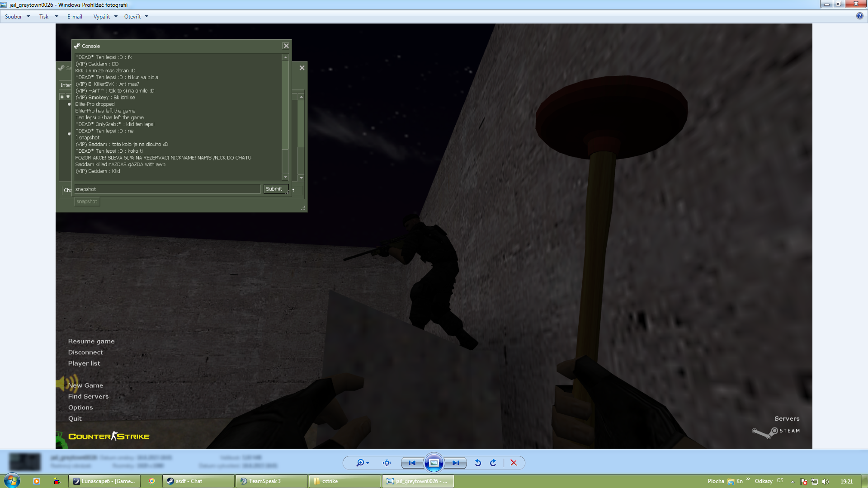This screenshot has width=868, height=488.
Task: Click the E-mail toolbar item
Action: 75,17
